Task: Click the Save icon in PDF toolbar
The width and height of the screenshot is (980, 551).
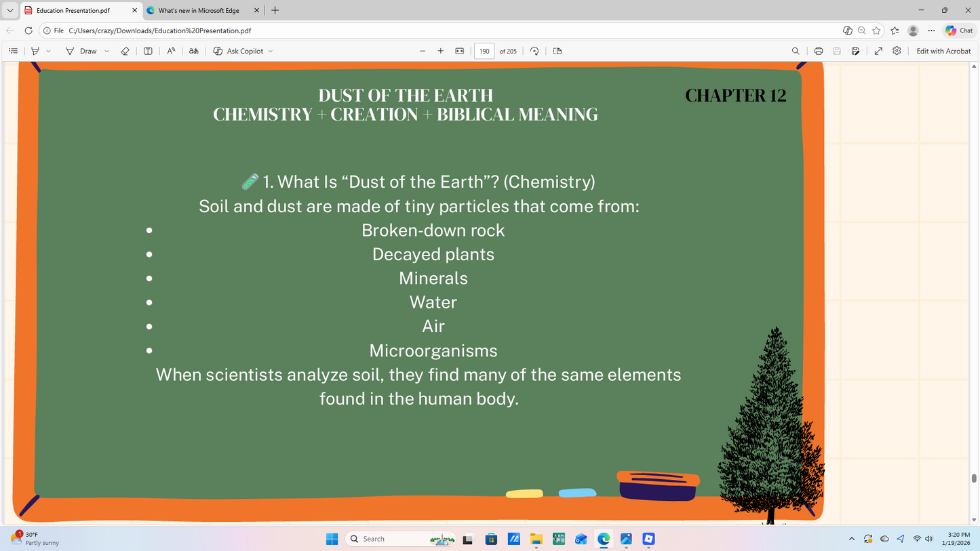Action: tap(837, 51)
